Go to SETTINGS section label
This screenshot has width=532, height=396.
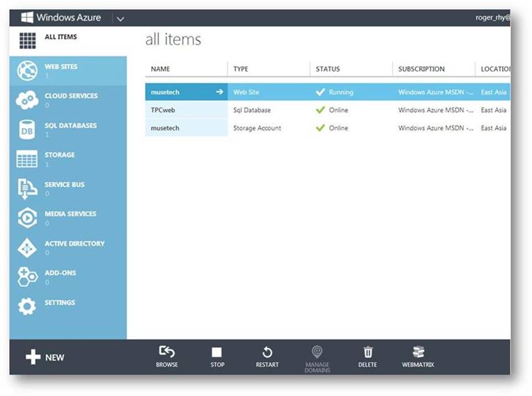tap(60, 303)
